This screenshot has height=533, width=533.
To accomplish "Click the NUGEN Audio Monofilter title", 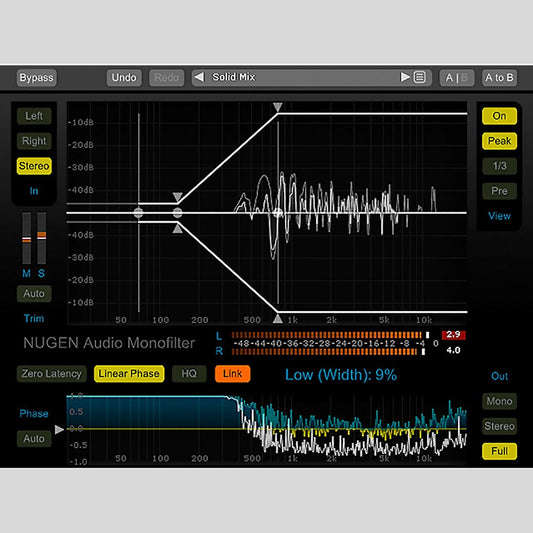I will [109, 343].
